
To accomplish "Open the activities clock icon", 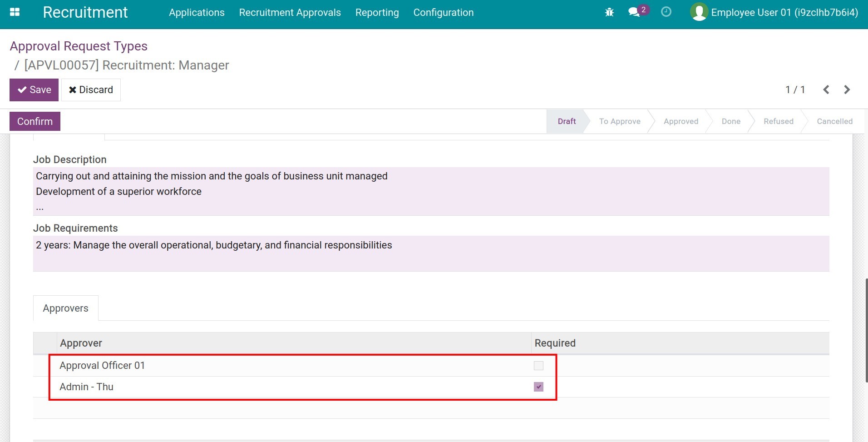I will click(x=666, y=12).
